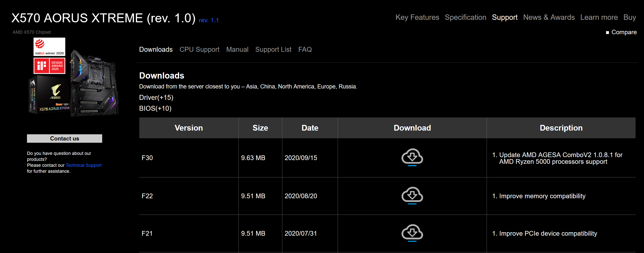
Task: Open the Support List tab
Action: [x=273, y=49]
